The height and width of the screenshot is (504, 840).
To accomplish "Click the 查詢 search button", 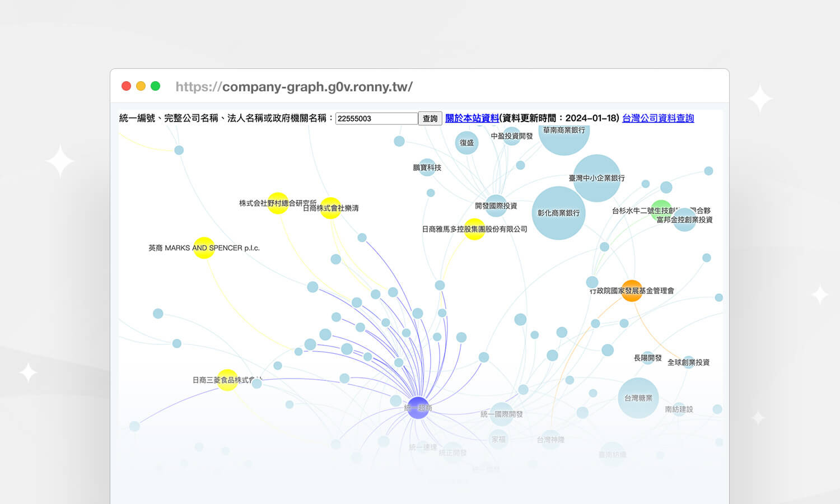I will click(430, 118).
